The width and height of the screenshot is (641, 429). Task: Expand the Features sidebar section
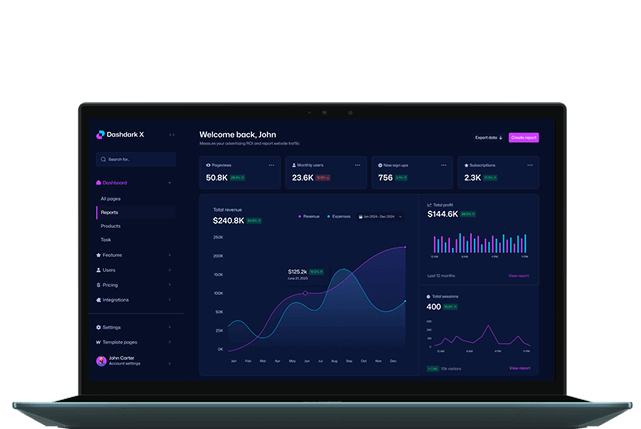coord(134,255)
